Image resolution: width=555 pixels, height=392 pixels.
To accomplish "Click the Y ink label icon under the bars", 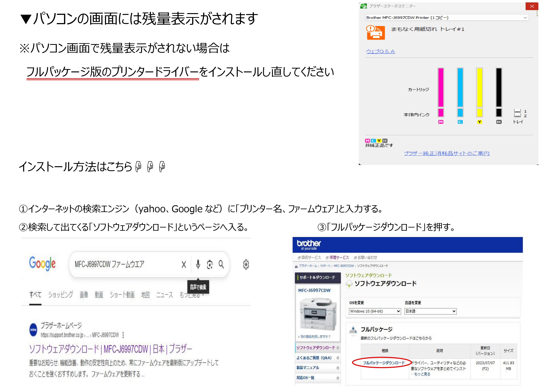I will pyautogui.click(x=479, y=122).
